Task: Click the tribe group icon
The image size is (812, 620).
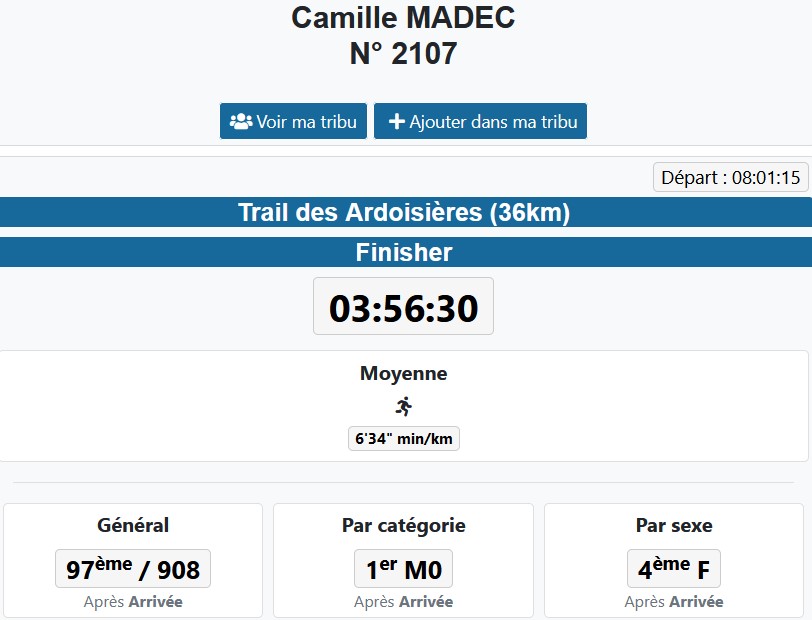Action: click(x=241, y=122)
